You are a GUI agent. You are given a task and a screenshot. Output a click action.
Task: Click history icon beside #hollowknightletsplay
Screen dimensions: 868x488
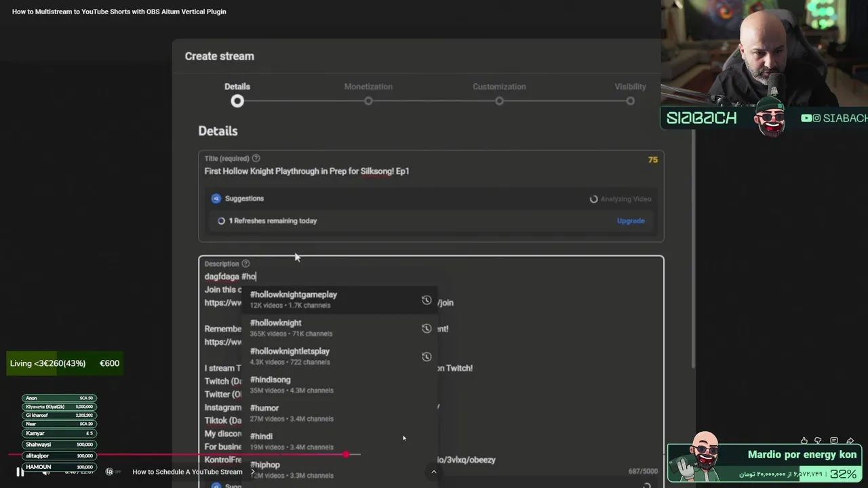427,357
